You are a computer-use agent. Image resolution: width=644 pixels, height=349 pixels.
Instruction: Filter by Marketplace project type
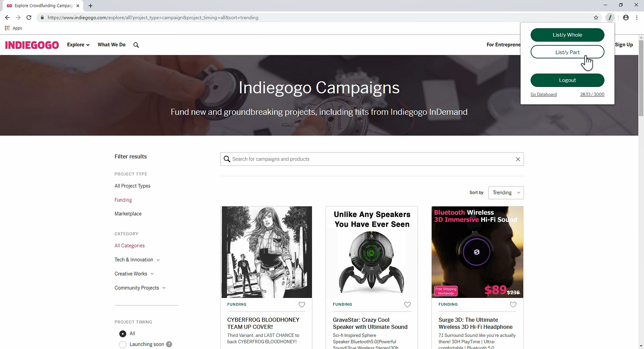pos(128,214)
